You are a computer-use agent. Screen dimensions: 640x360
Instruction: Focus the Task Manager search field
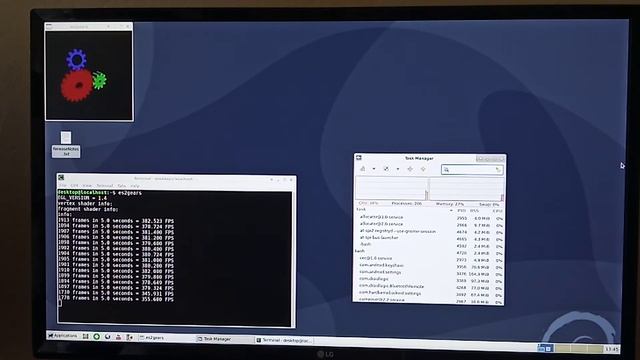click(x=472, y=170)
